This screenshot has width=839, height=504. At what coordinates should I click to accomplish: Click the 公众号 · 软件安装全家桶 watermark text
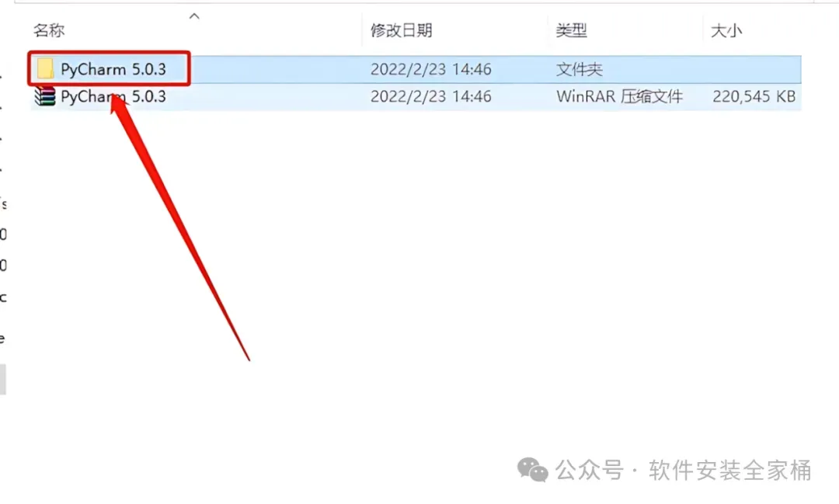(684, 471)
